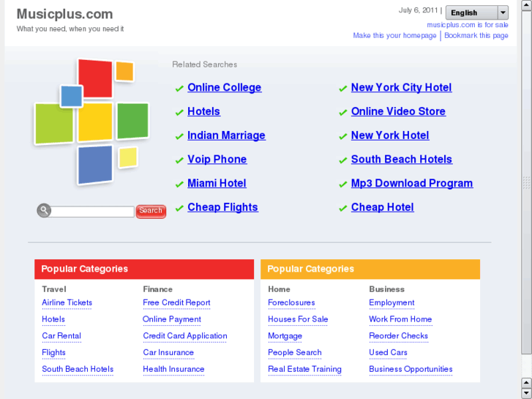
Task: Open Houses For Sale link
Action: pos(298,319)
